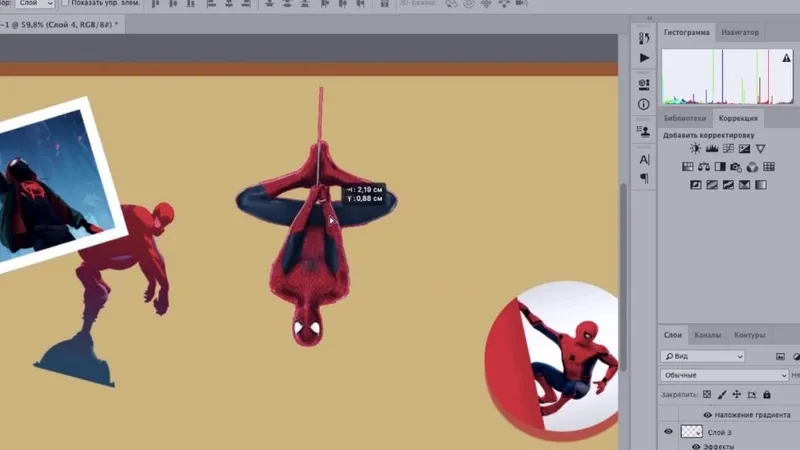Click the circular Spider-Man image on canvas
The width and height of the screenshot is (800, 450).
click(x=554, y=360)
